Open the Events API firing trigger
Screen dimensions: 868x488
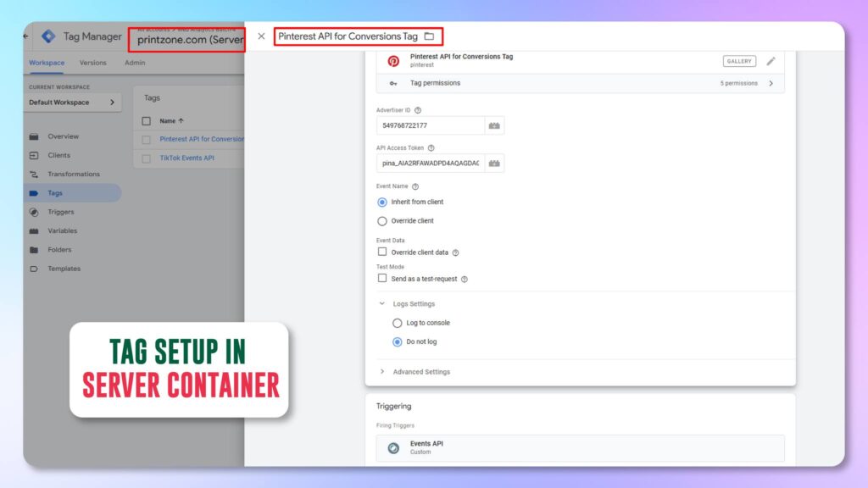580,447
